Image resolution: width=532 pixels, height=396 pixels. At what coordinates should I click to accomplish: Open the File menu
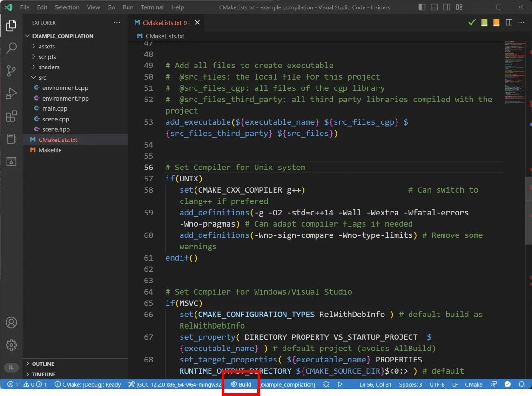pos(25,7)
